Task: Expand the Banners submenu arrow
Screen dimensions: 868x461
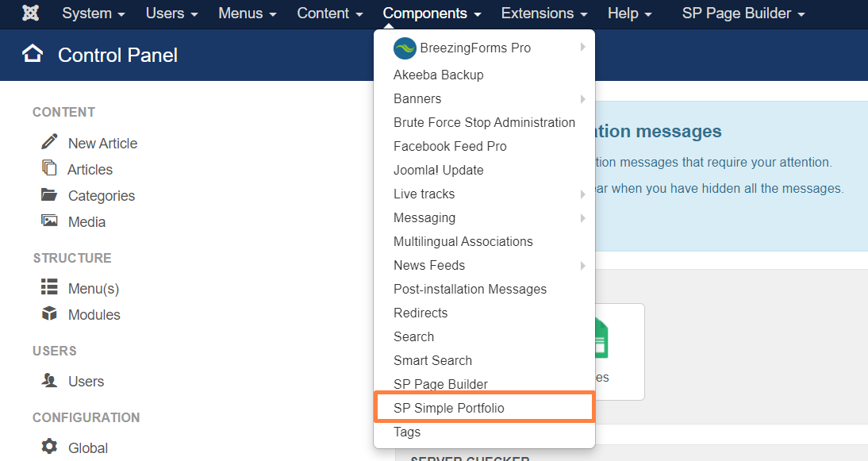Action: tap(582, 99)
